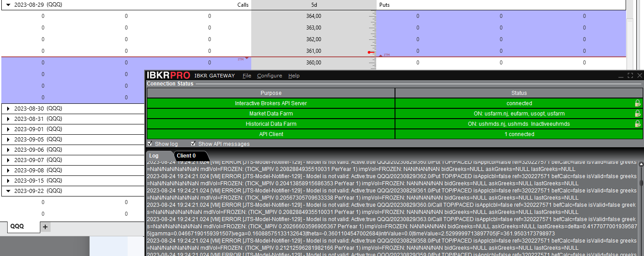The height and width of the screenshot is (256, 644).
Task: Click the IBKR GATEWAY title text
Action: click(215, 76)
